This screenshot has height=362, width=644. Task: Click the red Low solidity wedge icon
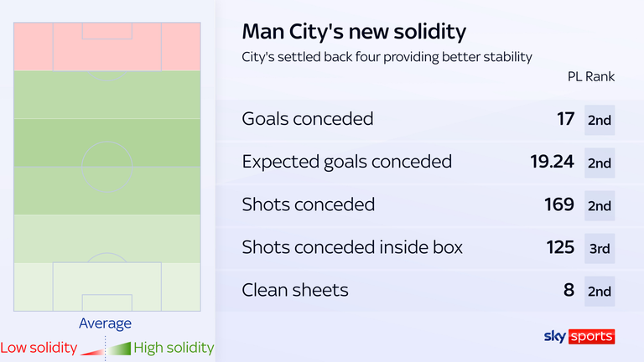[x=93, y=352]
